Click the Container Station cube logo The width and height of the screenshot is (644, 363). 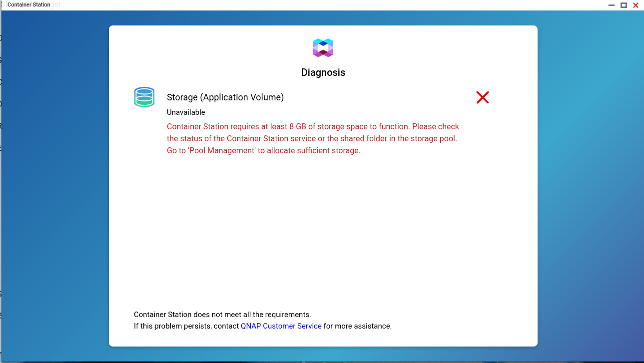323,48
